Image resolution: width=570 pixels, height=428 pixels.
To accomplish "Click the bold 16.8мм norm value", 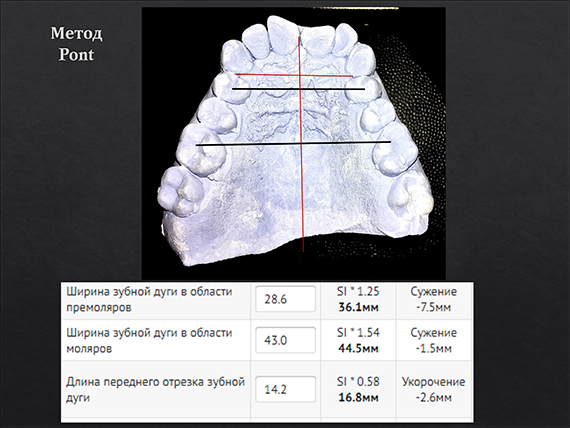I will pyautogui.click(x=358, y=397).
